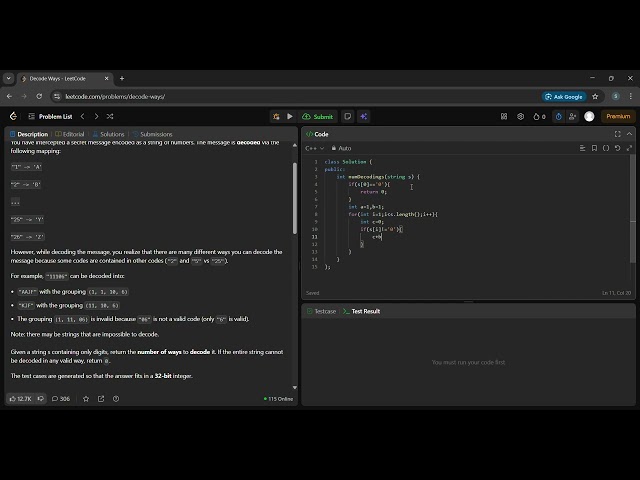Collapse the Code panel chevron
Screen dimensions: 640x480
(629, 134)
